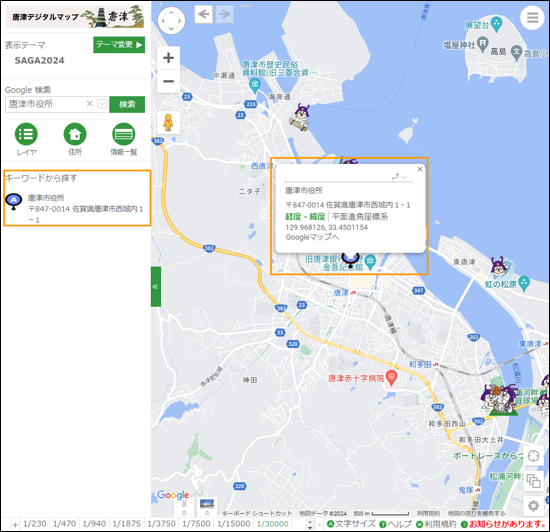The image size is (550, 532).
Task: Click the map pan compass control
Action: 171,20
